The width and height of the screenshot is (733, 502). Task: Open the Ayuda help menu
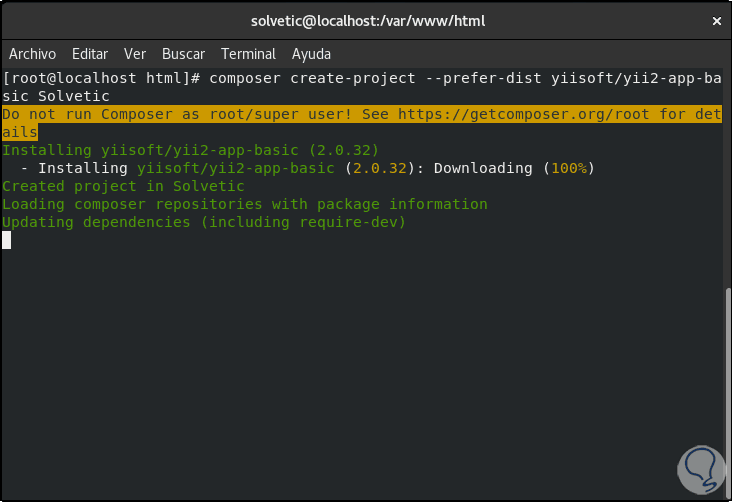pos(311,54)
